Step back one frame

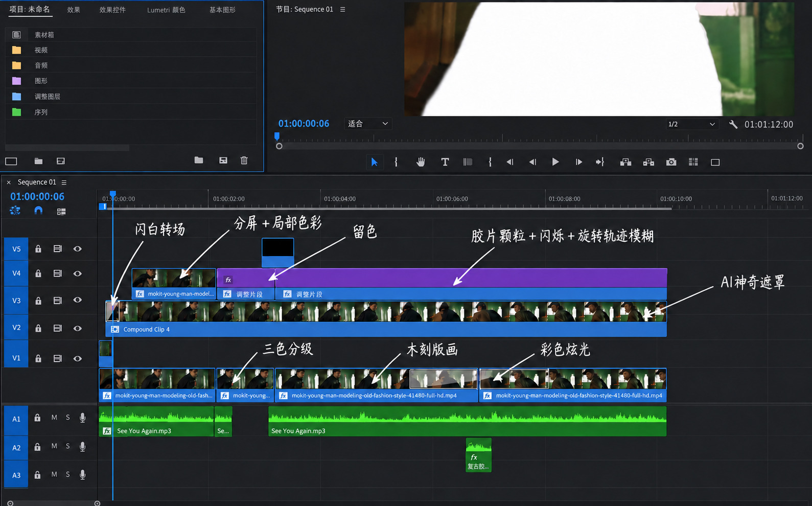pos(532,162)
